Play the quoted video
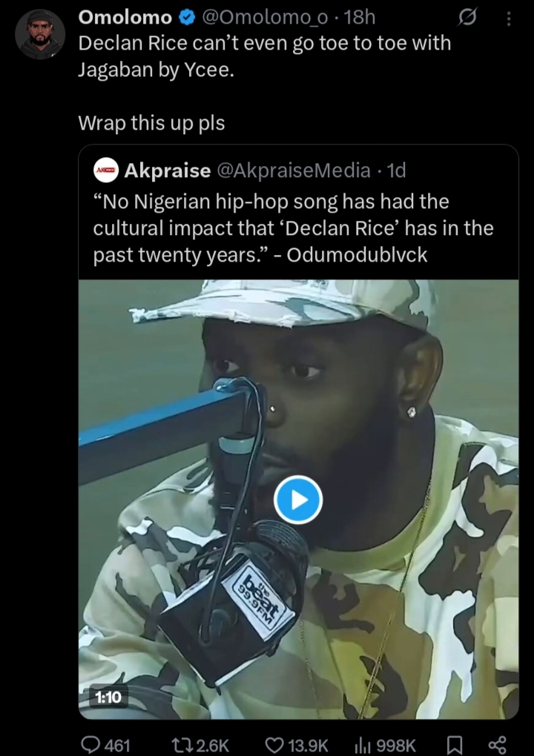This screenshot has width=534, height=756. click(298, 500)
